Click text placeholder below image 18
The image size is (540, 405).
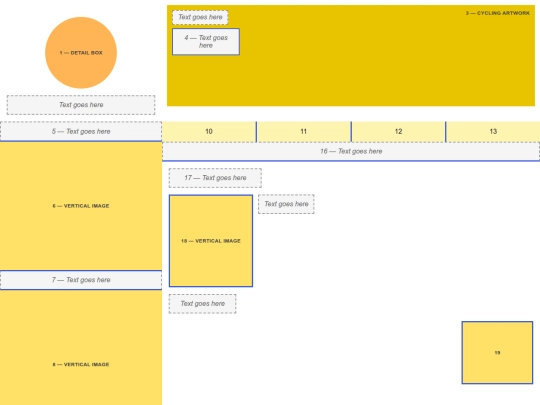(x=202, y=304)
